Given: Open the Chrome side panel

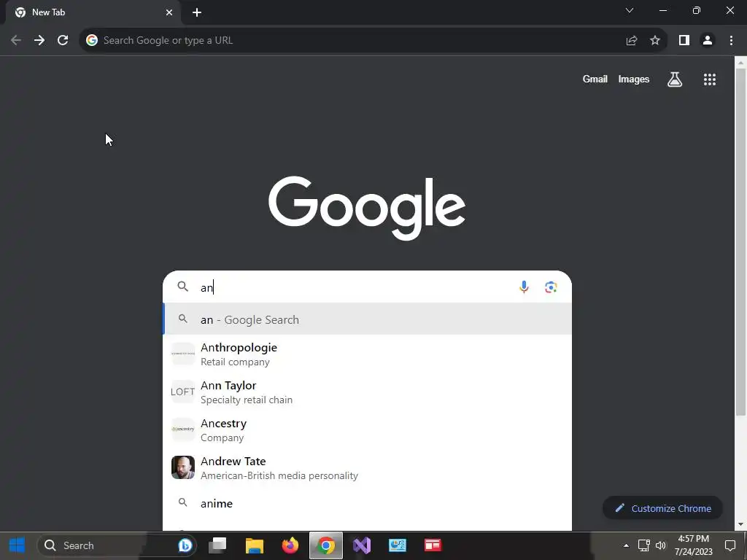Looking at the screenshot, I should point(684,41).
